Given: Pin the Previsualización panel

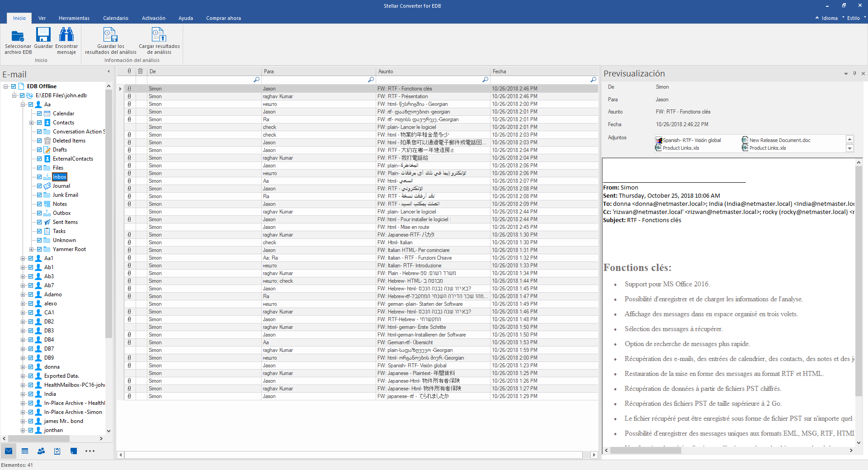Looking at the screenshot, I should [x=854, y=73].
